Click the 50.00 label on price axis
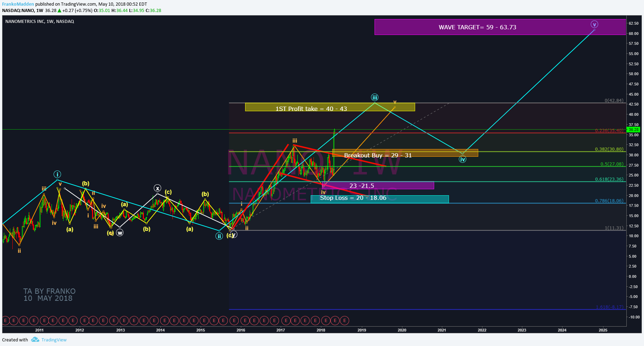The height and width of the screenshot is (346, 644). 634,74
